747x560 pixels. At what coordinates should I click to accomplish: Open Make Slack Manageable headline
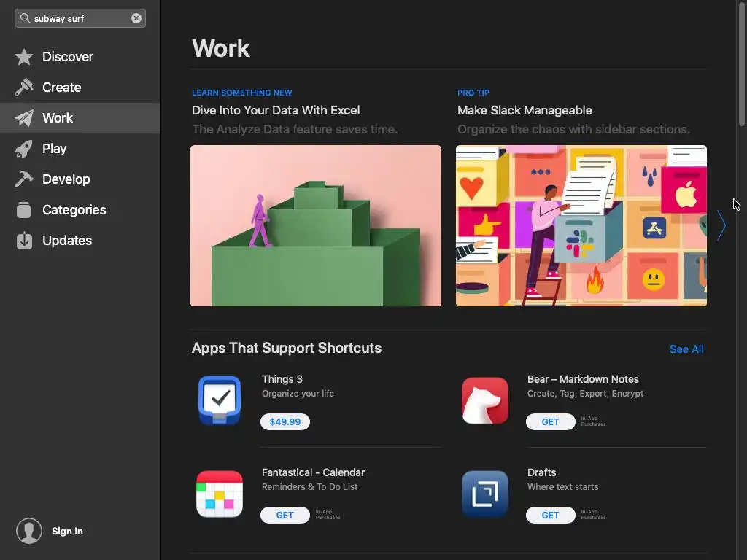(525, 111)
